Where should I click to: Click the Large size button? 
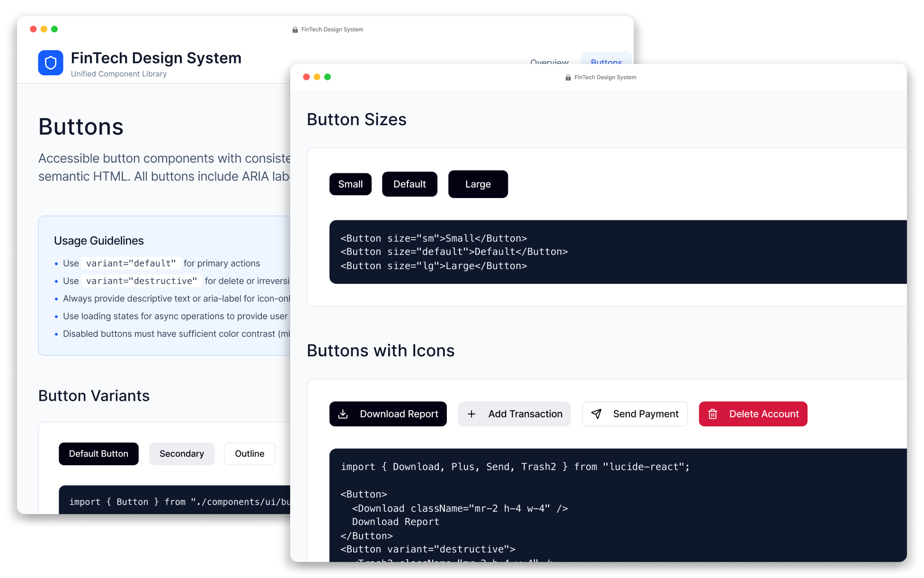pyautogui.click(x=478, y=184)
